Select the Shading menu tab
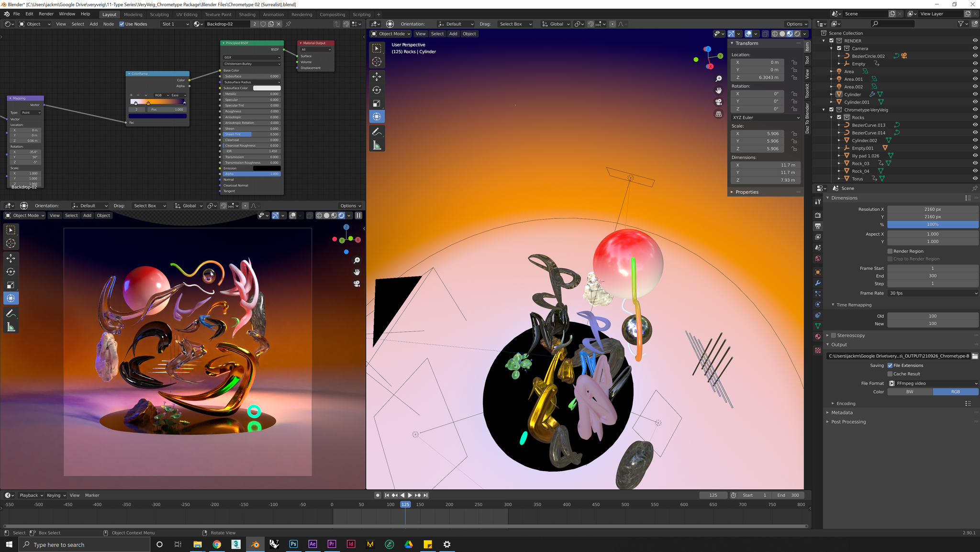Viewport: 980px width, 552px height. click(x=248, y=13)
